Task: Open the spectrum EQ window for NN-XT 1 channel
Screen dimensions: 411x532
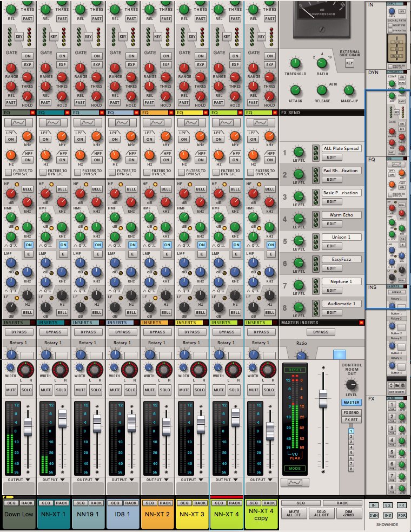Action: 54,122
